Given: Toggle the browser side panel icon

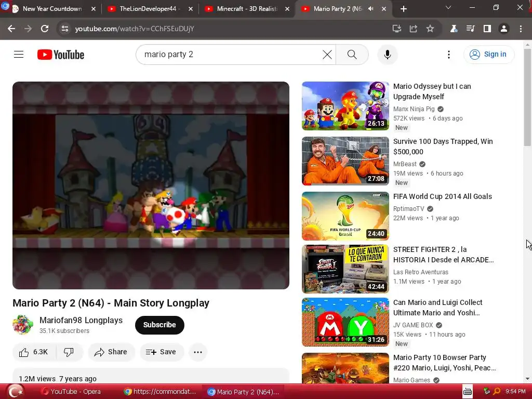Looking at the screenshot, I should click(487, 29).
